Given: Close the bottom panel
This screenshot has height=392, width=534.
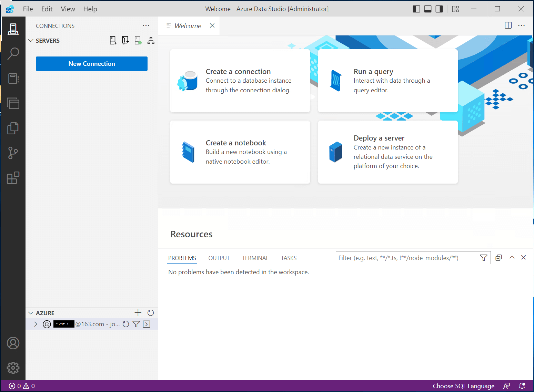Looking at the screenshot, I should pos(524,257).
